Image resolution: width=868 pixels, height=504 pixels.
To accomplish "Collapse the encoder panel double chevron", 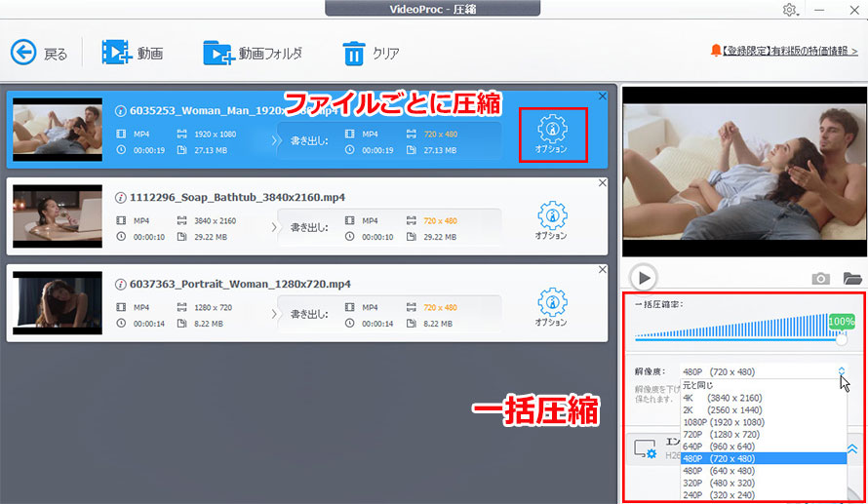I will click(x=852, y=448).
